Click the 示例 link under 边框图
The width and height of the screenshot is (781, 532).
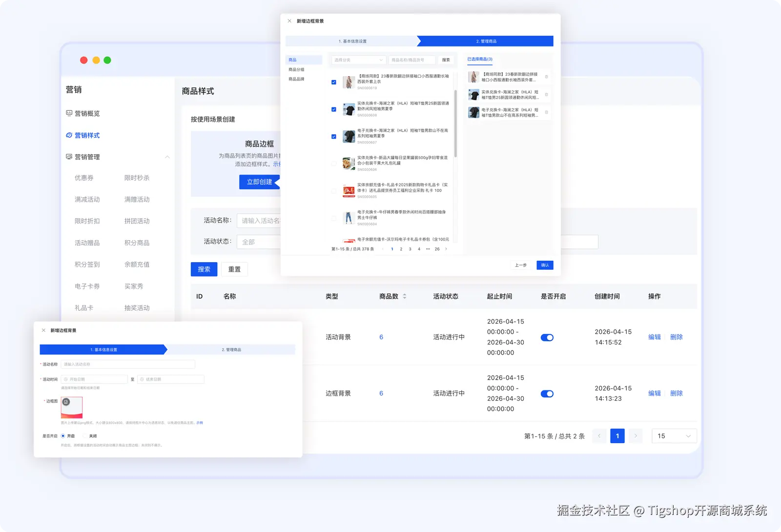pos(200,423)
